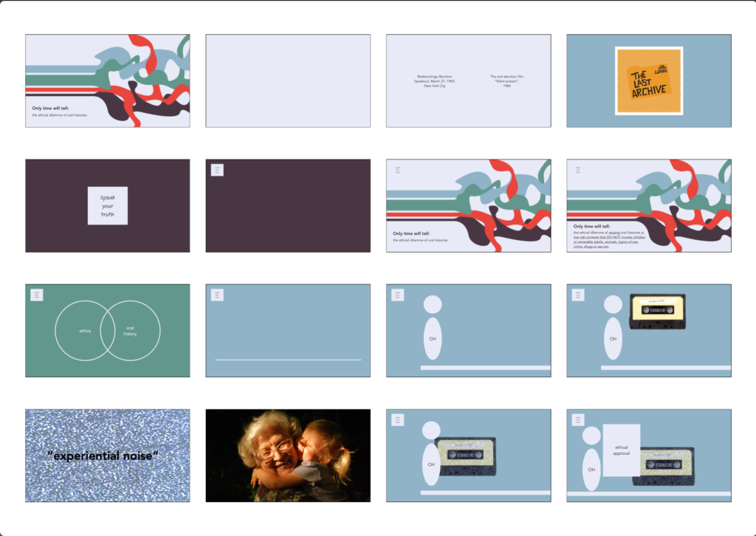Open the 'ethical approval' cassette slide
This screenshot has width=756, height=536.
(x=648, y=456)
